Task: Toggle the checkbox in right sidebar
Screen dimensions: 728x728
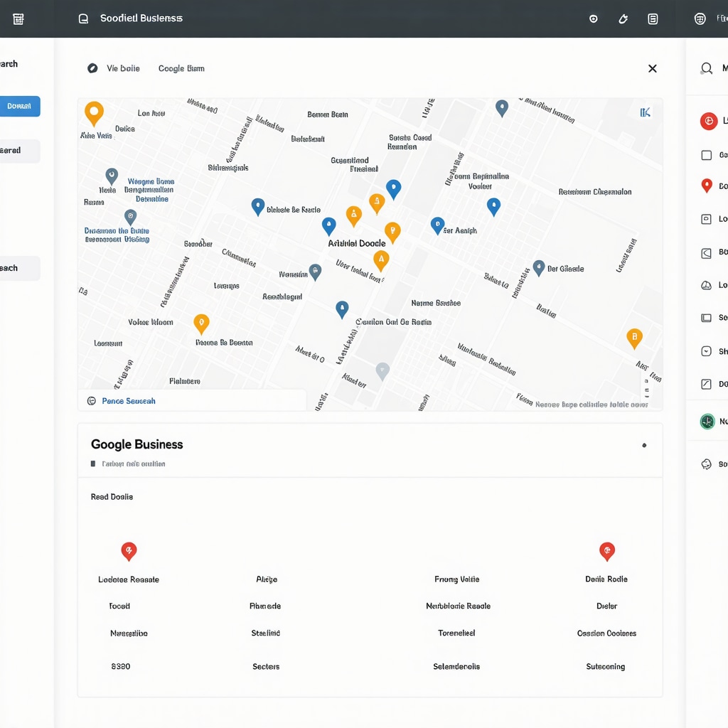Action: (706, 155)
